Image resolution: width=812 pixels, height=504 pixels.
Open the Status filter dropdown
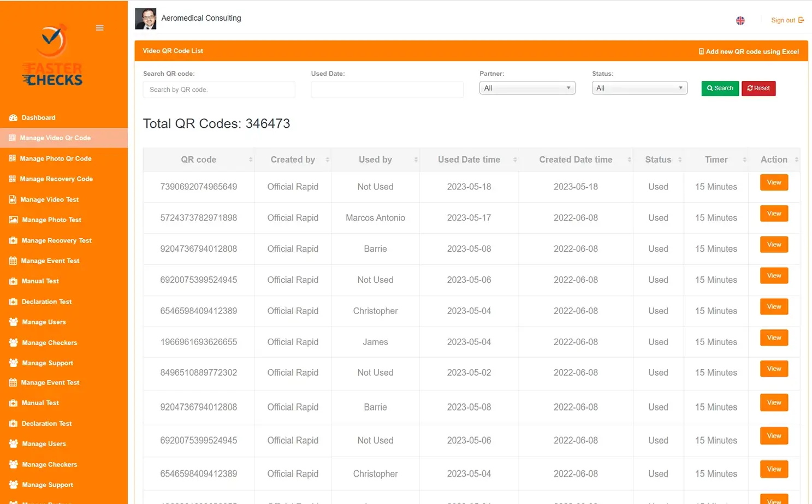coord(639,87)
